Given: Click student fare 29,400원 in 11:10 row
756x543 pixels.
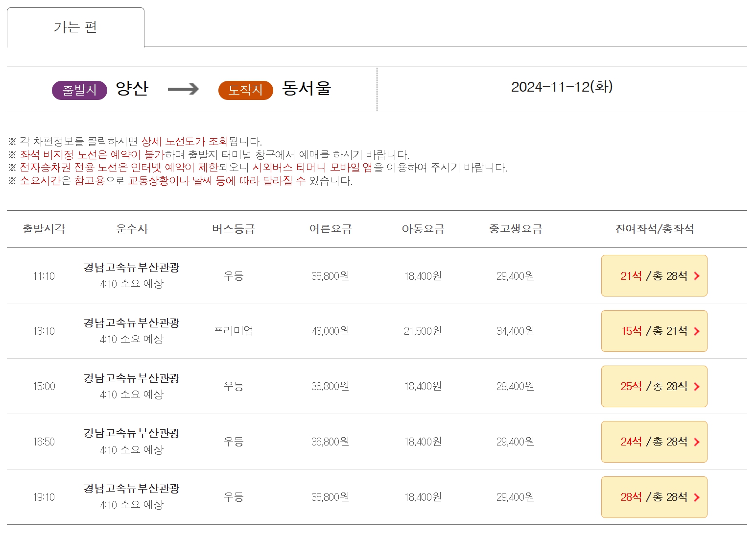Looking at the screenshot, I should pos(516,276).
